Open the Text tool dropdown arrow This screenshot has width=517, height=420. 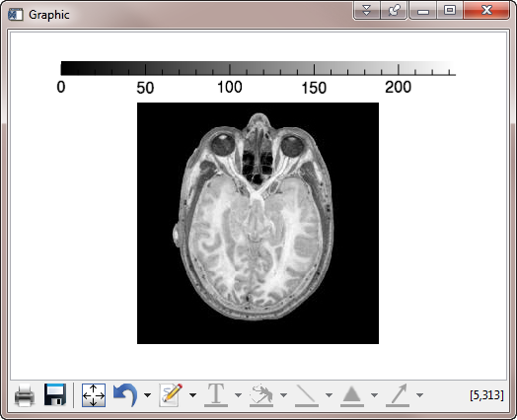click(238, 395)
